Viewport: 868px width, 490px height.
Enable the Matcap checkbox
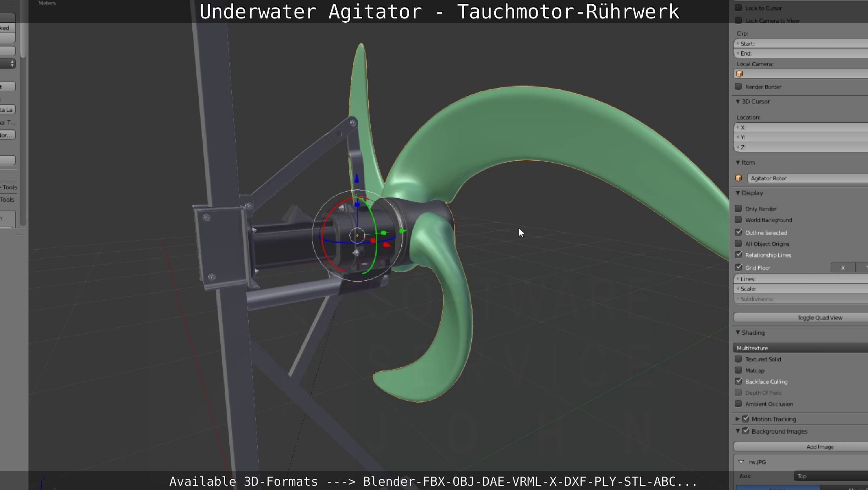coord(738,370)
